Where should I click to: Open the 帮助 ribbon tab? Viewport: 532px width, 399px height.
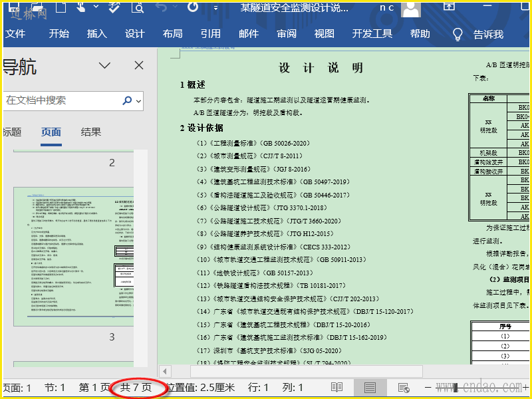click(420, 34)
